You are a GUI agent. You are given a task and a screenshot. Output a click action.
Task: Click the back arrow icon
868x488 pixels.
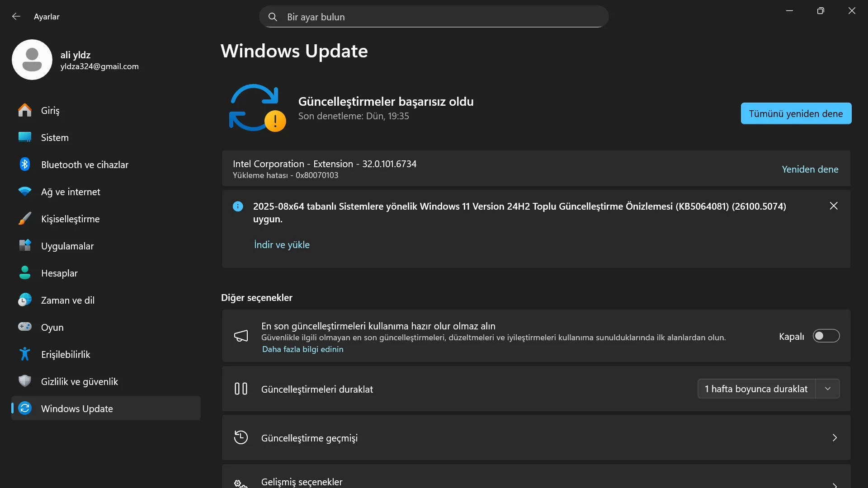coord(16,17)
